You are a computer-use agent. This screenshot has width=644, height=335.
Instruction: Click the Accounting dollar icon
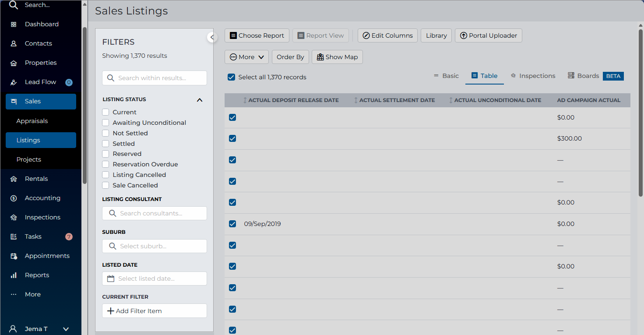pos(14,198)
